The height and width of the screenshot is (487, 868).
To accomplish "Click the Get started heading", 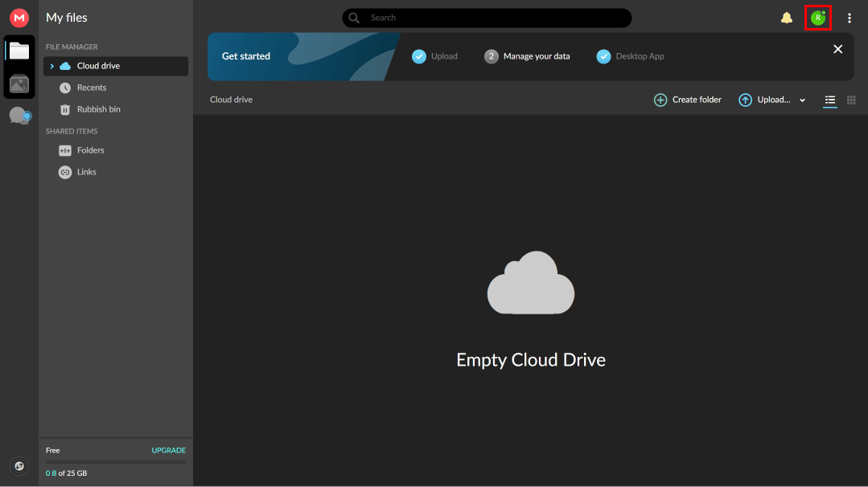I will click(246, 56).
